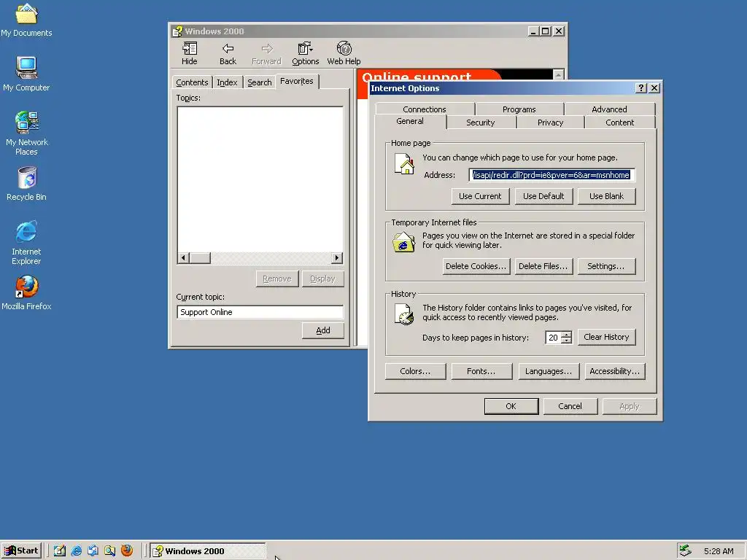This screenshot has width=747, height=560.
Task: Click the home page Address field
Action: click(x=551, y=175)
